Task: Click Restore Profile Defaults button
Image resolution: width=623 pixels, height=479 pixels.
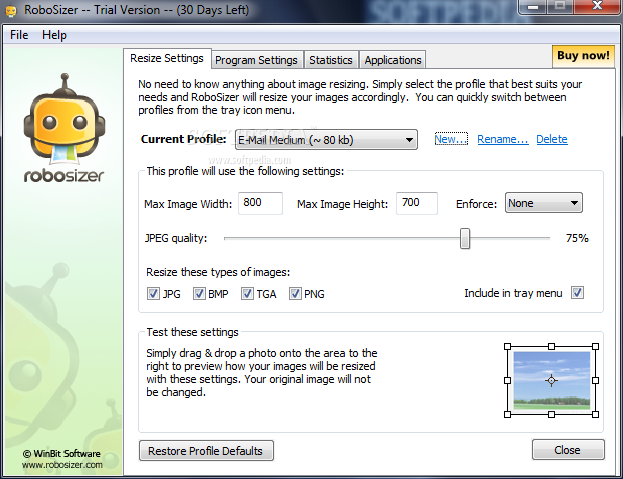Action: point(206,451)
